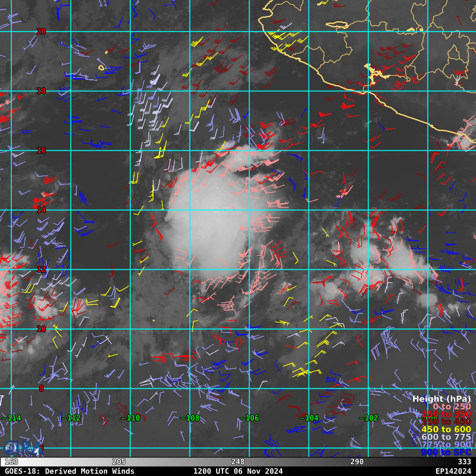Screen dimensions: 476x476
Task: Click the timestamp 1200 UTC 06 Nov 2024
Action: click(238, 471)
